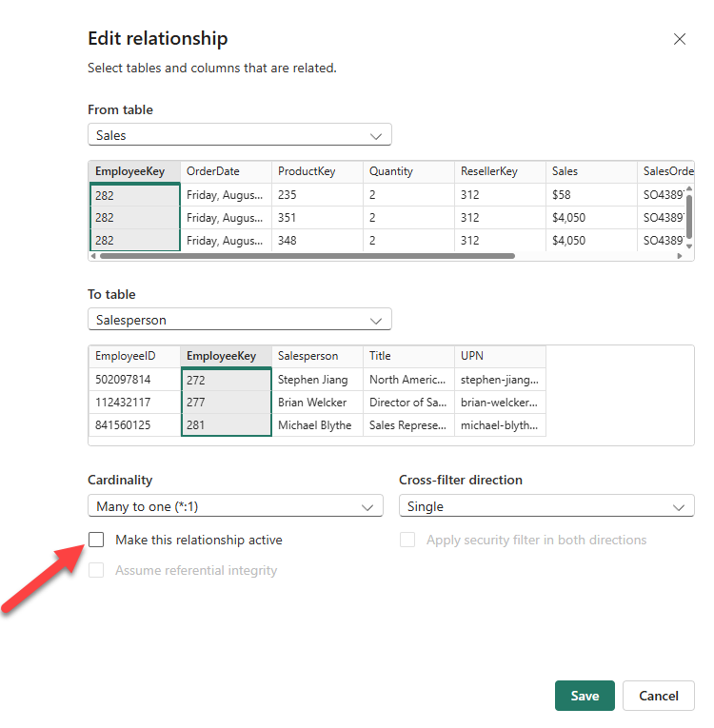Select EmployeeID column in Salesperson table
The image size is (714, 728).
[134, 356]
